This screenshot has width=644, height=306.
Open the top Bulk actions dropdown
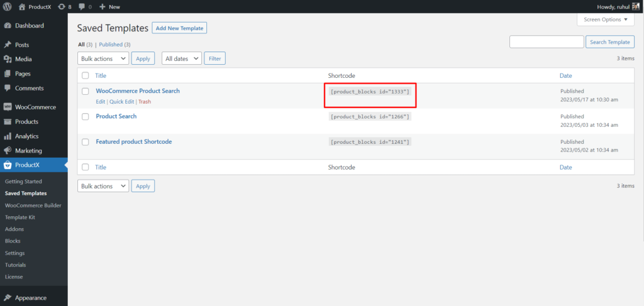(103, 58)
